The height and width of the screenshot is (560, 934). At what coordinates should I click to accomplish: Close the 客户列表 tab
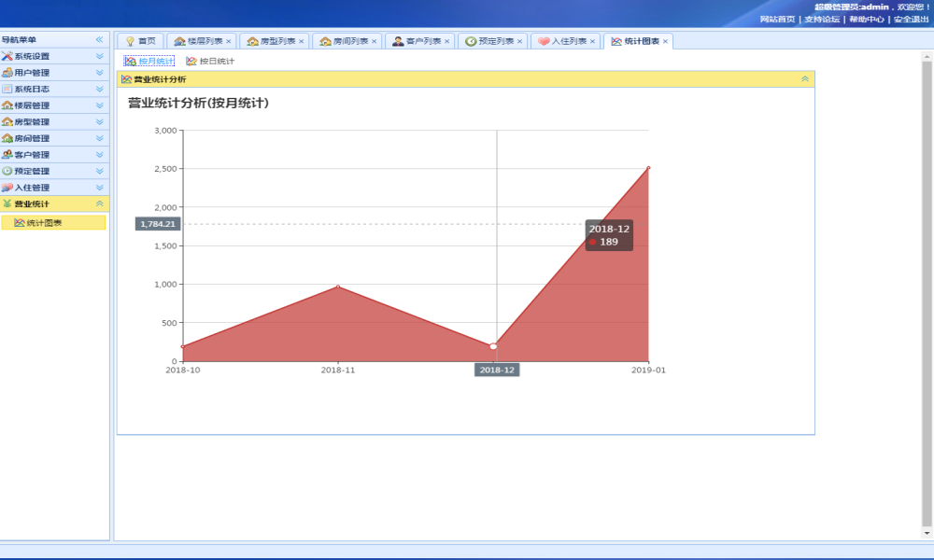(x=446, y=42)
